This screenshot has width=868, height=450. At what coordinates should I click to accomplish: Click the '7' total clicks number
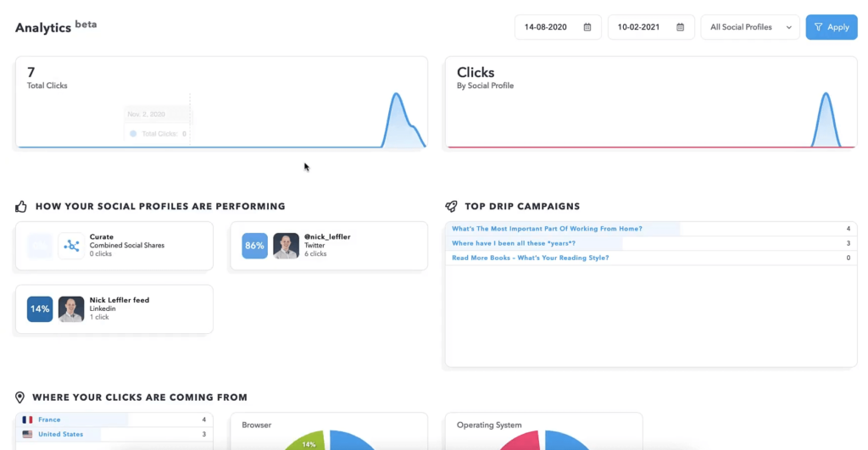31,73
